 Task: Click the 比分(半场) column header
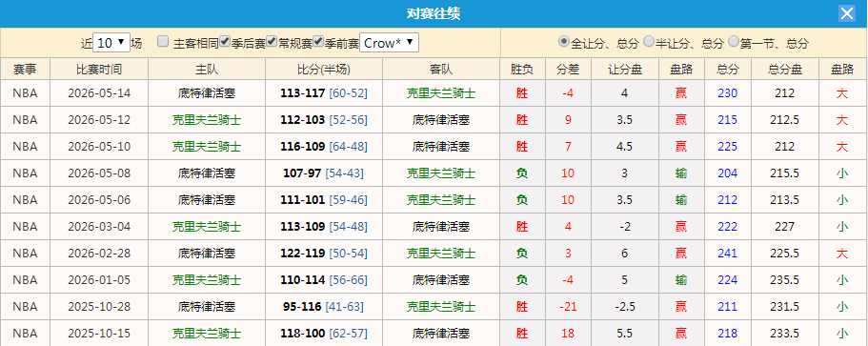click(324, 70)
